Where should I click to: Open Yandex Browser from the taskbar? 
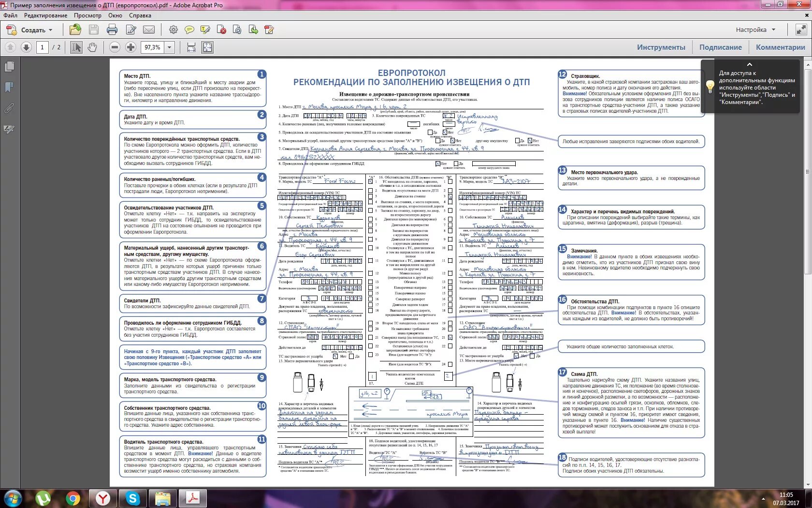[103, 498]
